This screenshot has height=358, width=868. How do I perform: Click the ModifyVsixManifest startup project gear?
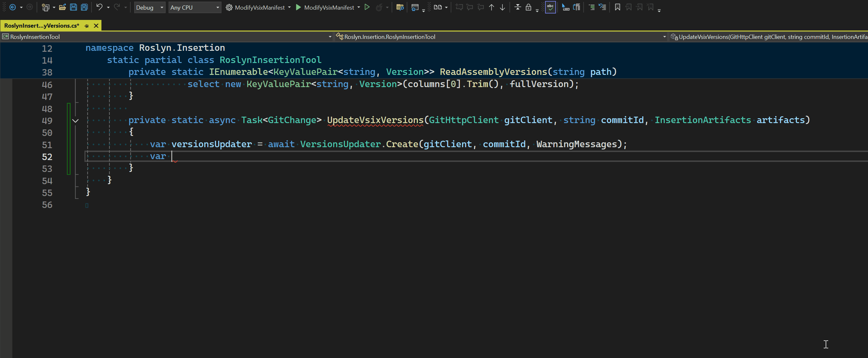click(x=229, y=7)
